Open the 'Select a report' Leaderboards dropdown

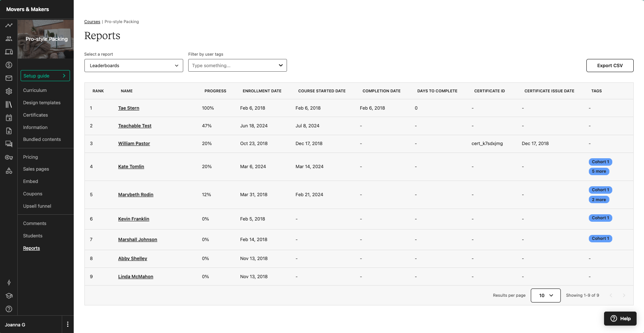point(134,66)
